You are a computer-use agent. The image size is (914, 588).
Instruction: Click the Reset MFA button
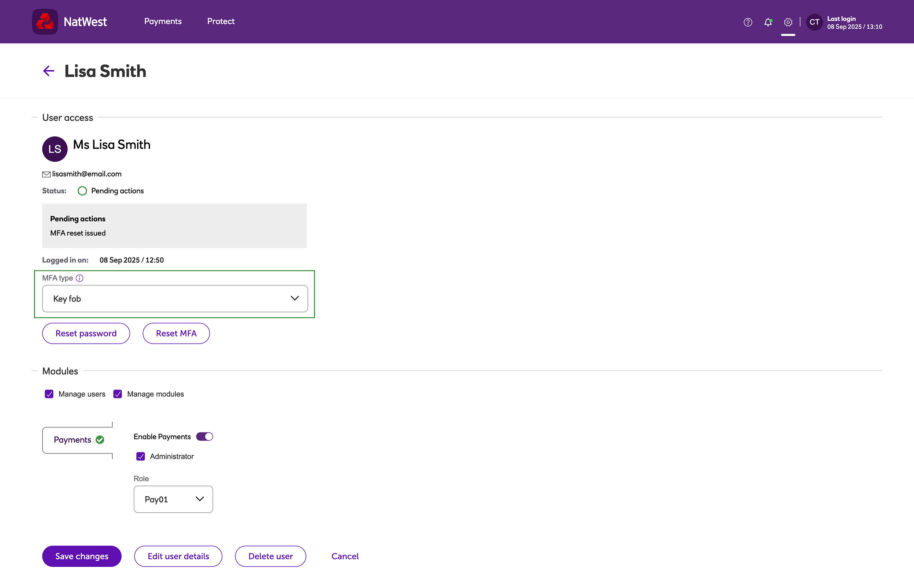point(176,333)
